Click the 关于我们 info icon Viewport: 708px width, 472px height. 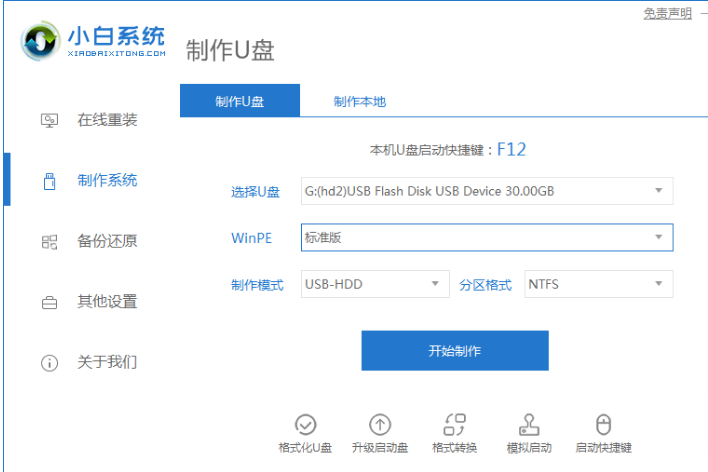click(x=49, y=362)
